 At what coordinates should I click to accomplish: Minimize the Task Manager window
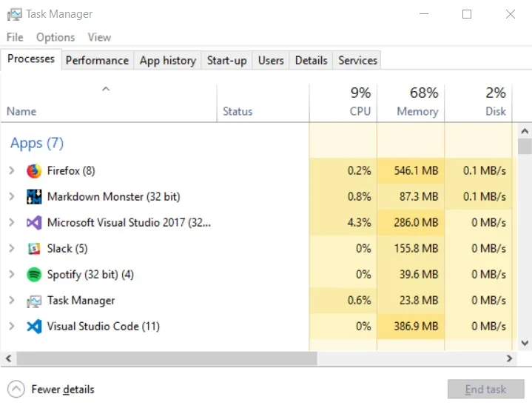[x=424, y=14]
